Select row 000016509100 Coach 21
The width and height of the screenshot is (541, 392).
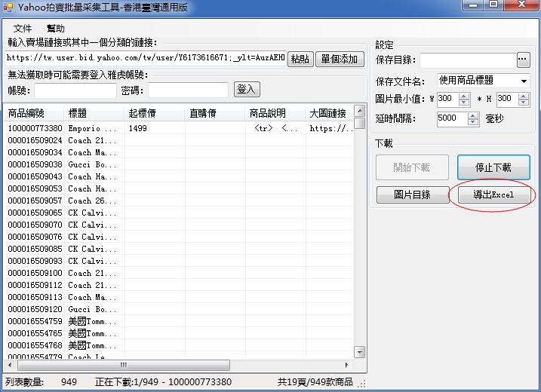click(178, 273)
